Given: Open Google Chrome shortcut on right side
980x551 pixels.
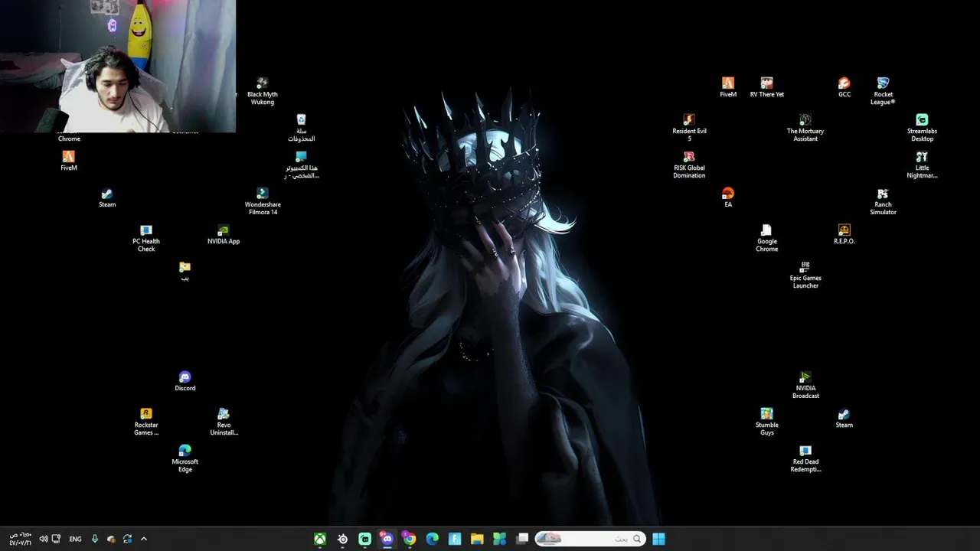Looking at the screenshot, I should point(766,237).
